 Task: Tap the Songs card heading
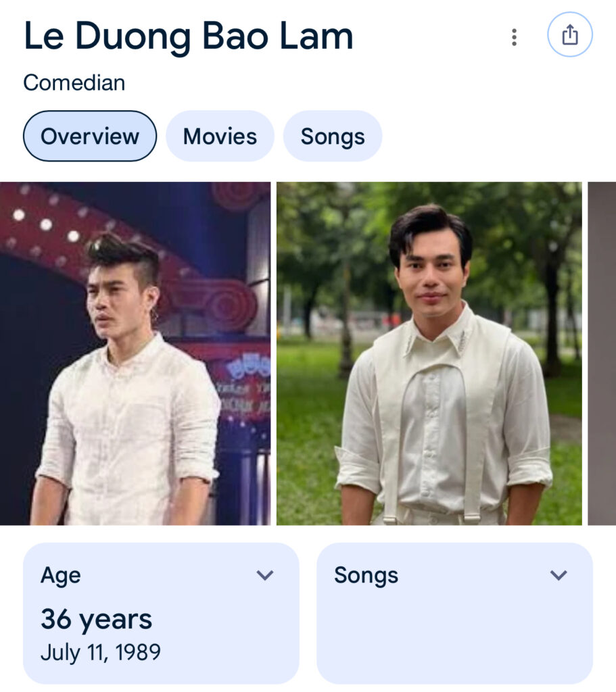pos(366,575)
